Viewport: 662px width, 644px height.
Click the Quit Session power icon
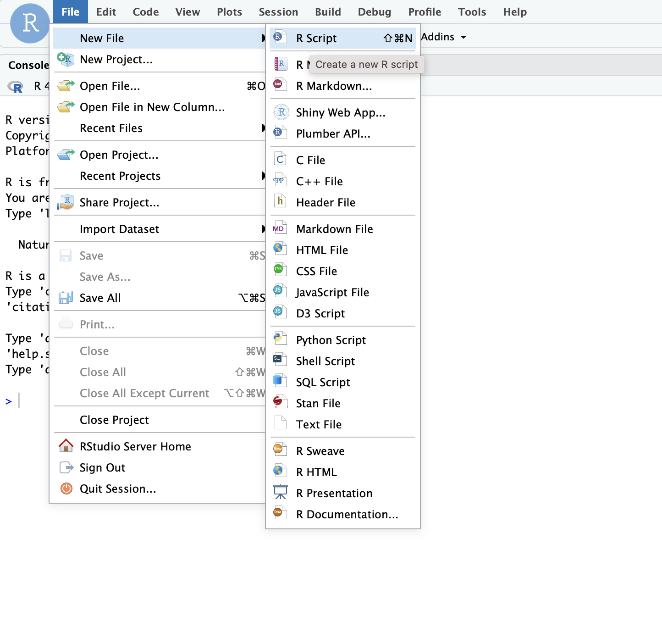66,489
